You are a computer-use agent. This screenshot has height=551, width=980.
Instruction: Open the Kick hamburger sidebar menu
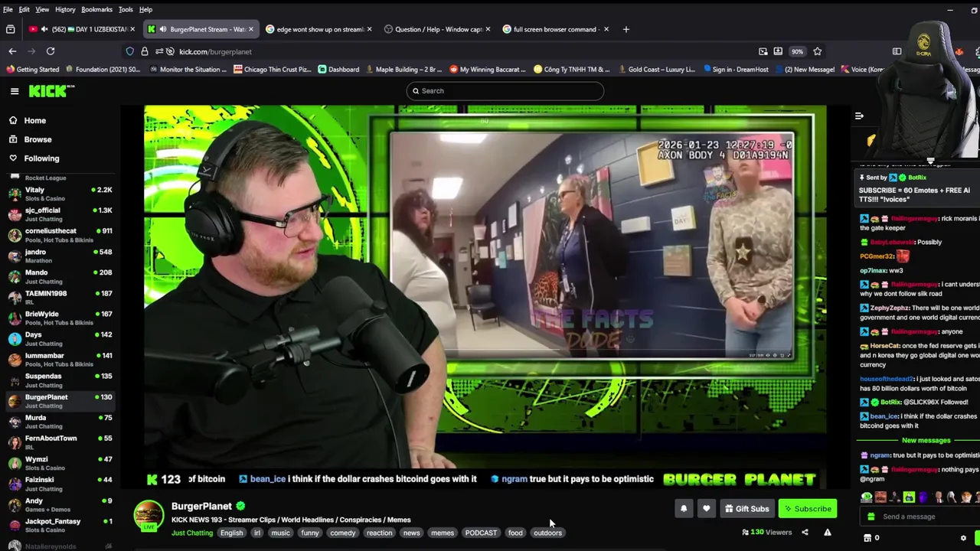(15, 91)
